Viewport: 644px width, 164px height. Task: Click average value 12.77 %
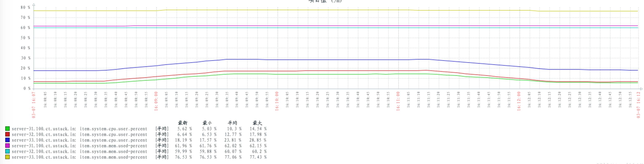tap(233, 134)
